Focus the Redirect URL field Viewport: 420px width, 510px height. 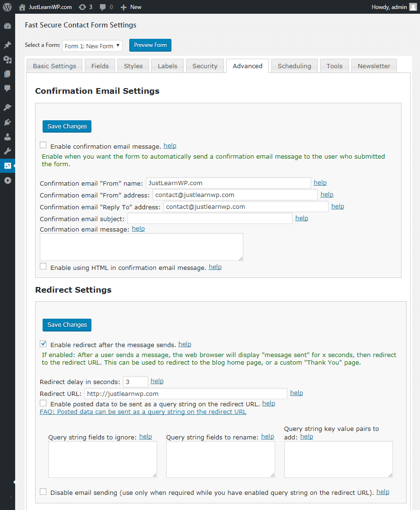(x=186, y=394)
